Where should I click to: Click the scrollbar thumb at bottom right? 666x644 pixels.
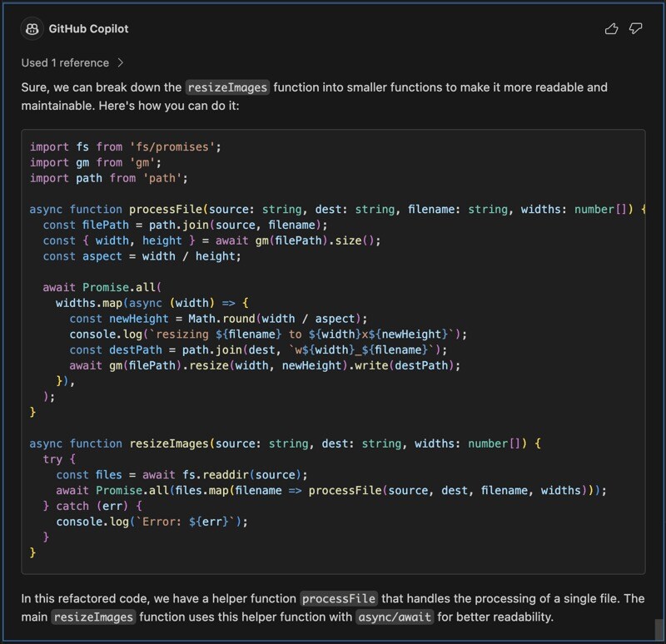(x=659, y=630)
